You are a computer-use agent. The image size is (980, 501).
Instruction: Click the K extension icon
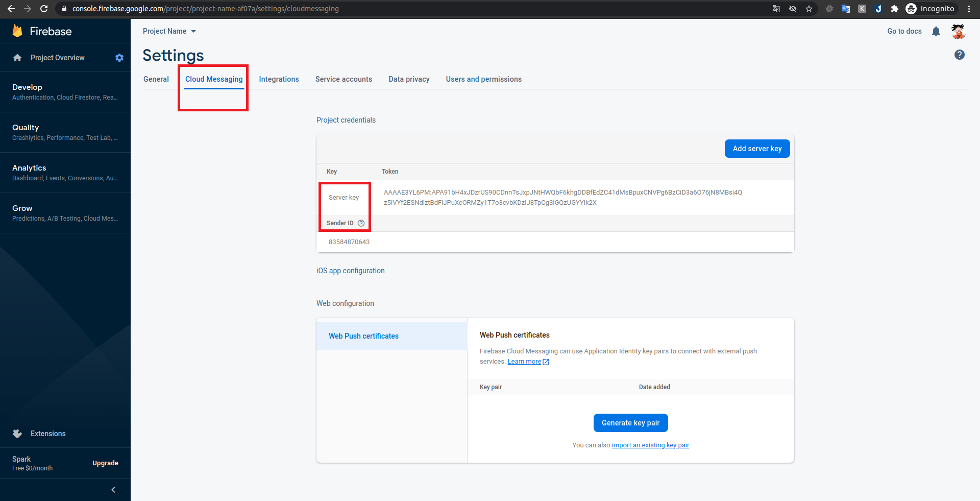[x=862, y=9]
